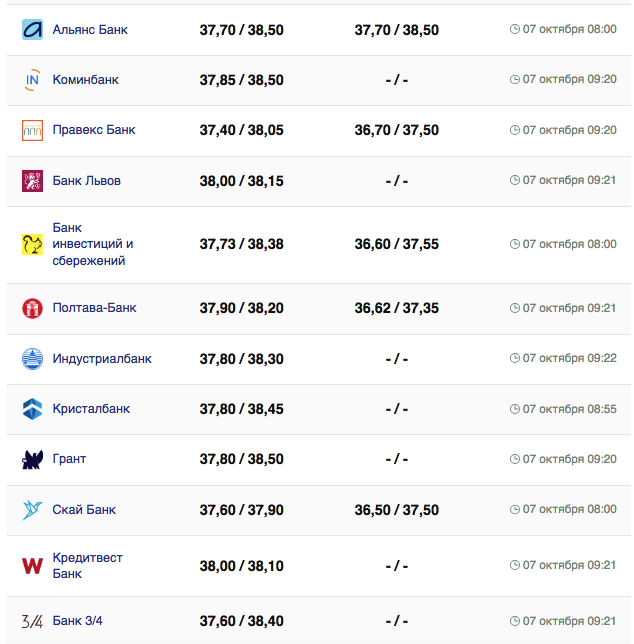Click the Кредитвест Банк W logo

pyautogui.click(x=32, y=566)
